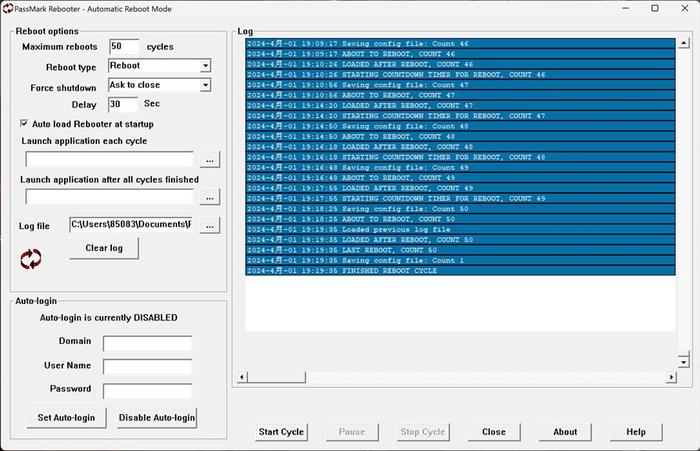This screenshot has height=451, width=700.
Task: Select log line ABOUT TO REBOOT, COUNT 46
Action: tap(460, 54)
